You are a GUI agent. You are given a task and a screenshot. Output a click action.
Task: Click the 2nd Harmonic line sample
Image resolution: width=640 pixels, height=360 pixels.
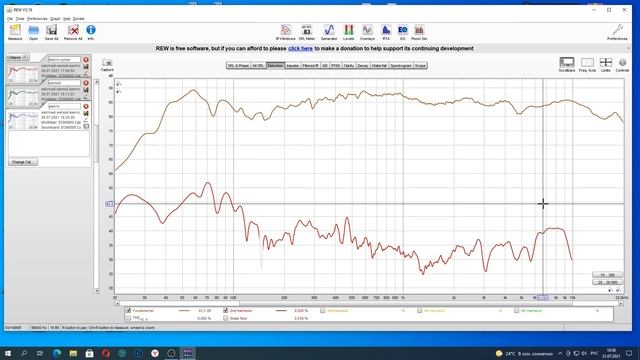click(x=281, y=311)
